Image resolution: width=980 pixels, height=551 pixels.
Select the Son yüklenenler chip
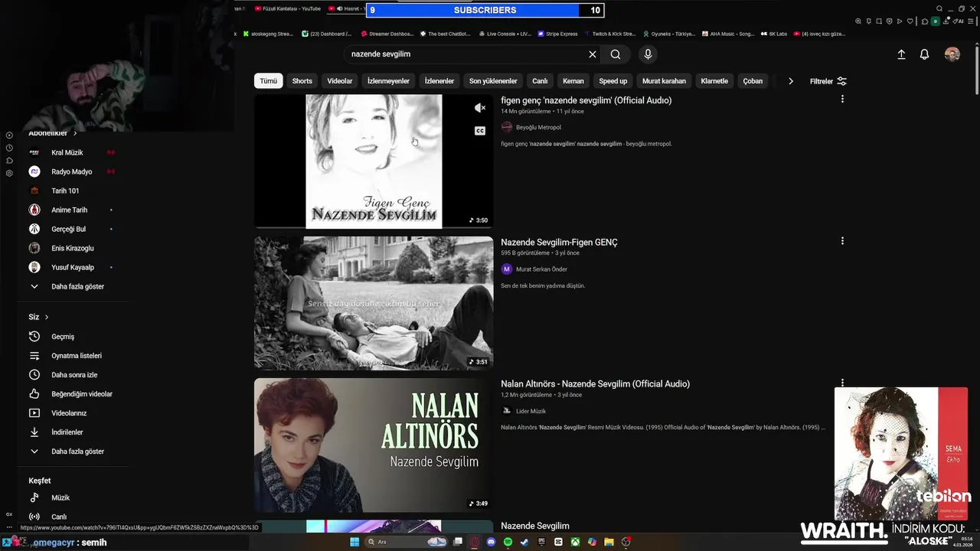point(493,81)
